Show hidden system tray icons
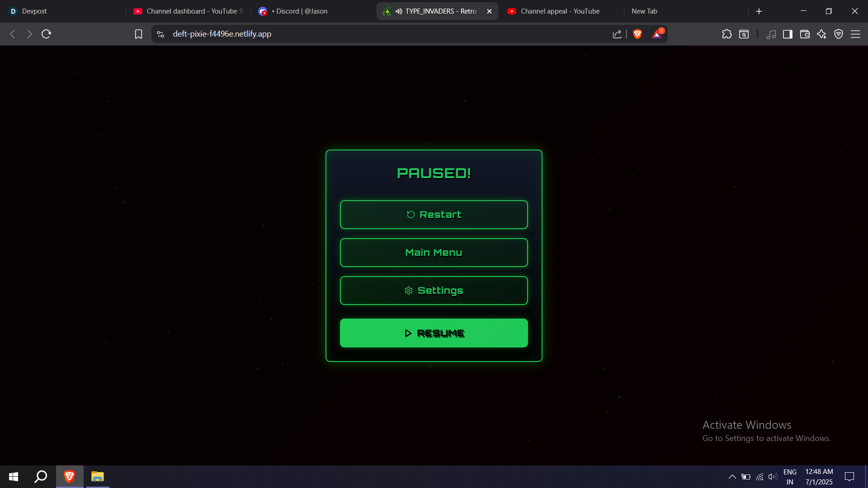The width and height of the screenshot is (868, 488). click(x=732, y=477)
